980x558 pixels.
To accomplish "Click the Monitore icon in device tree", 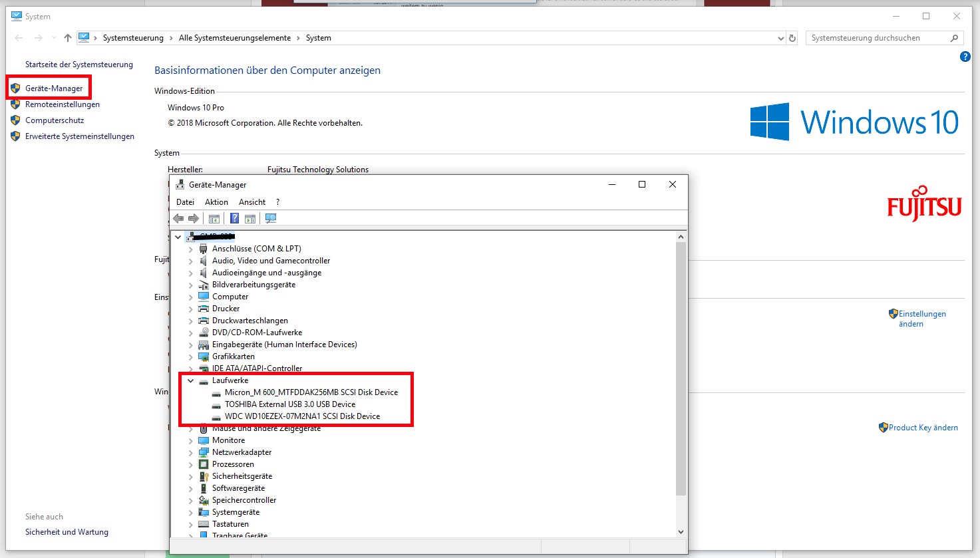I will coord(204,440).
